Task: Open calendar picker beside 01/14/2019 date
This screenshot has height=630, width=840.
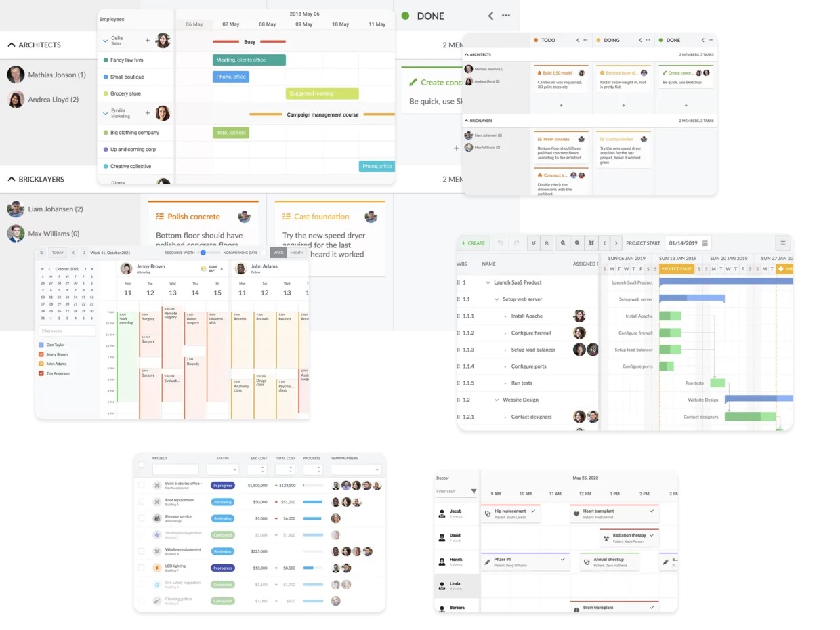Action: click(x=705, y=243)
